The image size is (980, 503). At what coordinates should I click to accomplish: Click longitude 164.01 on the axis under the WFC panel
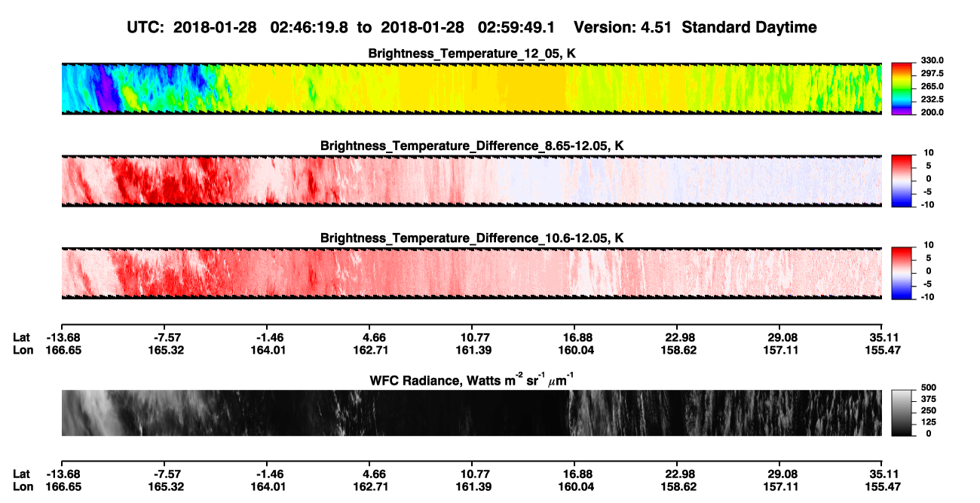tap(268, 486)
